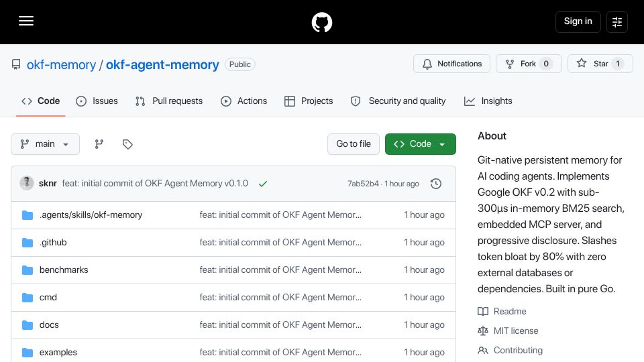View commit history clock icon
The height and width of the screenshot is (362, 644).
(x=436, y=184)
